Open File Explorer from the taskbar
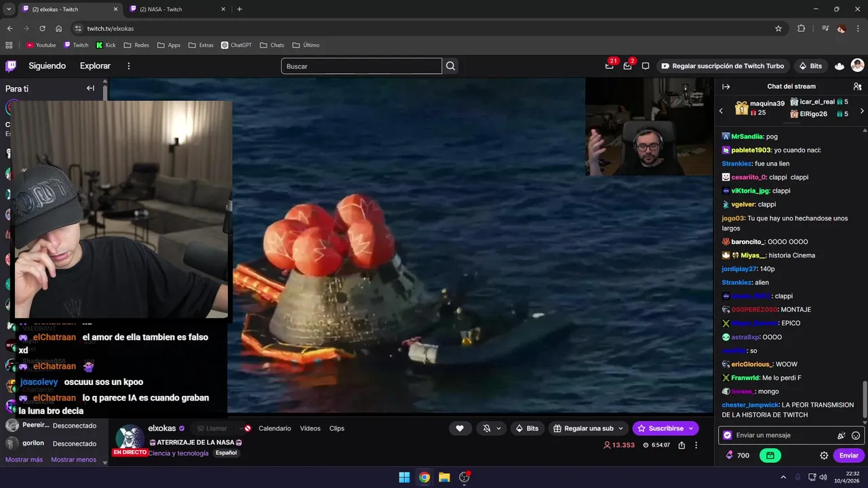Viewport: 868px width, 488px height. pos(444,477)
